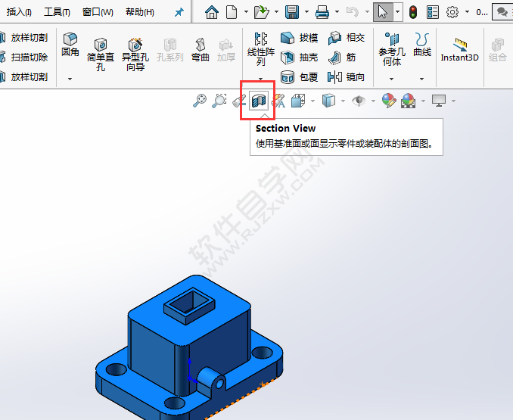The width and height of the screenshot is (513, 420).
Task: Select the 简单直孔 tool
Action: (101, 54)
